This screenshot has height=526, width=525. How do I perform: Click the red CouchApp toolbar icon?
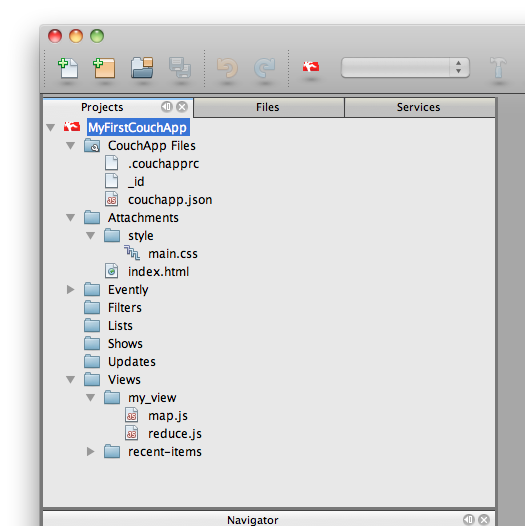[311, 66]
